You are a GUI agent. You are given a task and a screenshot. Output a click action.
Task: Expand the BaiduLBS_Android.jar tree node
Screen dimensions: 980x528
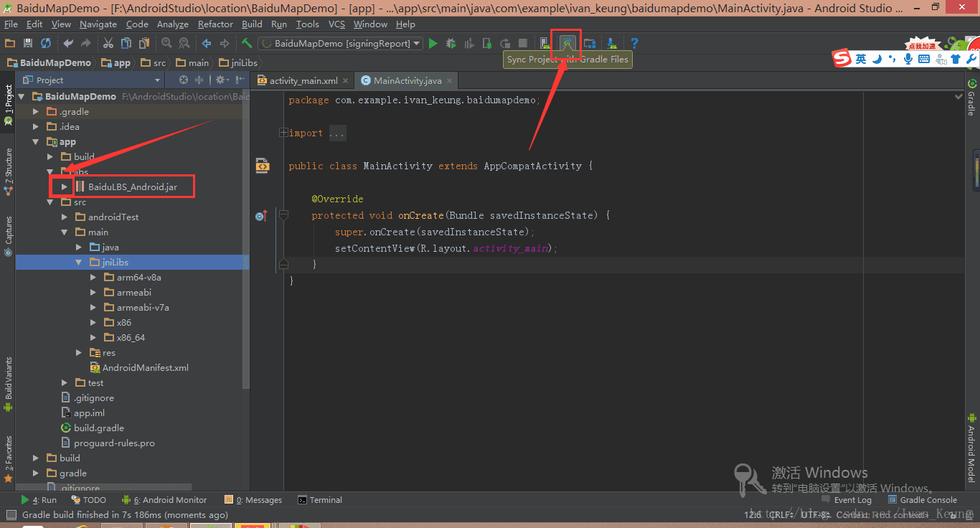64,187
